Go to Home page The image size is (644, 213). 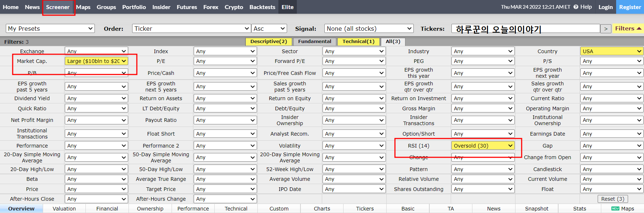pyautogui.click(x=11, y=7)
